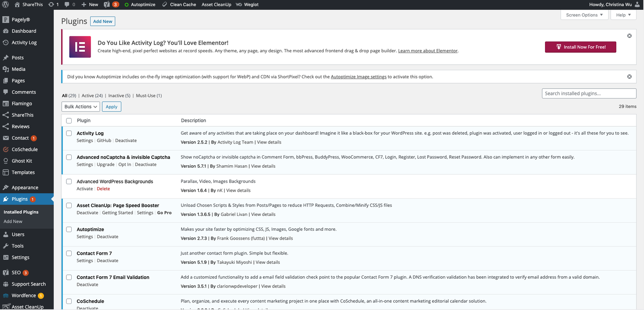644x310 pixels.
Task: Click the Search installed plugins field
Action: point(589,93)
